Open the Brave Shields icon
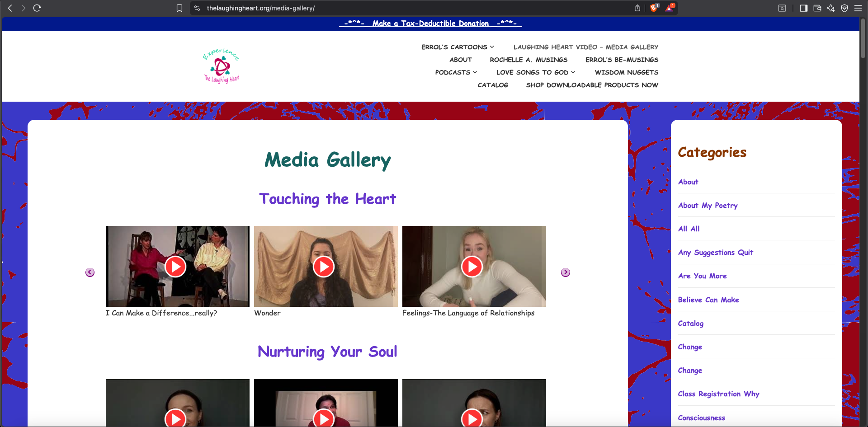Image resolution: width=868 pixels, height=427 pixels. tap(654, 8)
